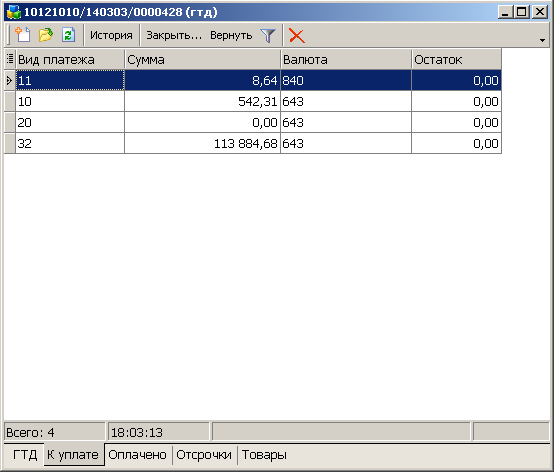
Task: Click the Сумма column header
Action: [202, 59]
